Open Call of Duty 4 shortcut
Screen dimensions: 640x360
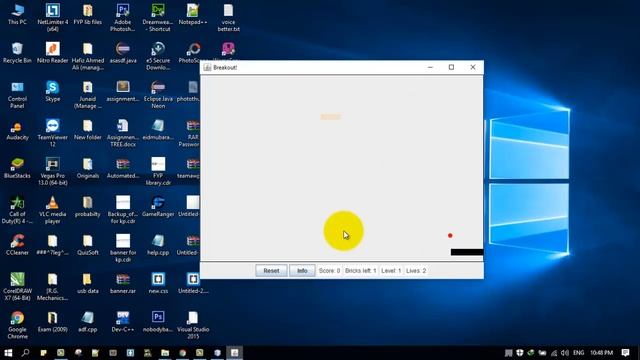click(x=17, y=209)
